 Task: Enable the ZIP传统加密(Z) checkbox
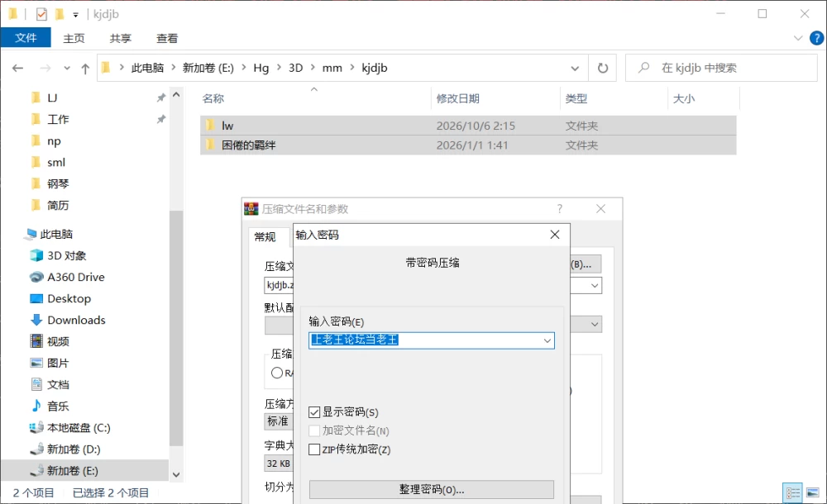point(314,449)
